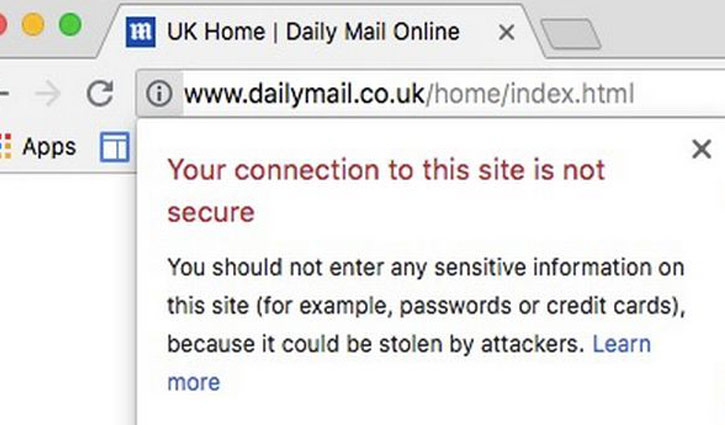
Task: Minimize window with the yellow button
Action: (33, 25)
